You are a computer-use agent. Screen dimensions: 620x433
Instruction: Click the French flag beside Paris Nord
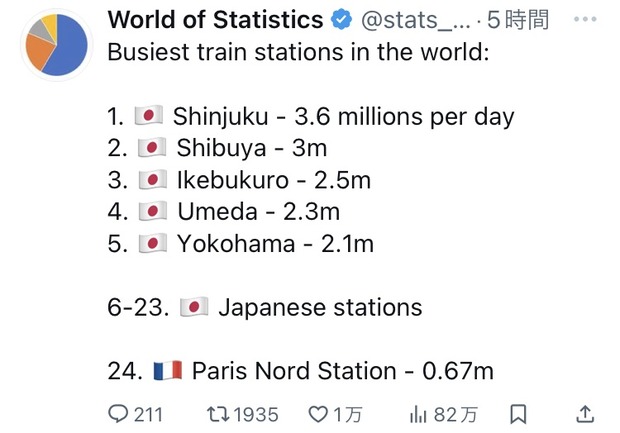click(168, 371)
